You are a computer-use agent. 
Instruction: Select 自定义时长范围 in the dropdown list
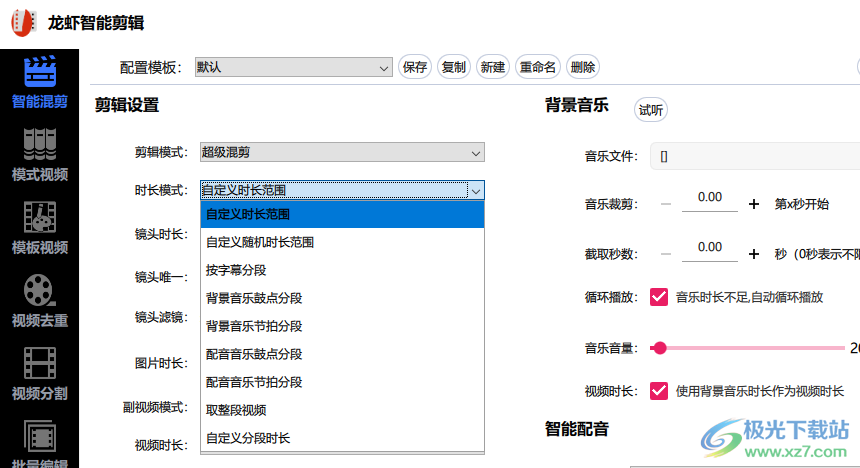pyautogui.click(x=342, y=214)
